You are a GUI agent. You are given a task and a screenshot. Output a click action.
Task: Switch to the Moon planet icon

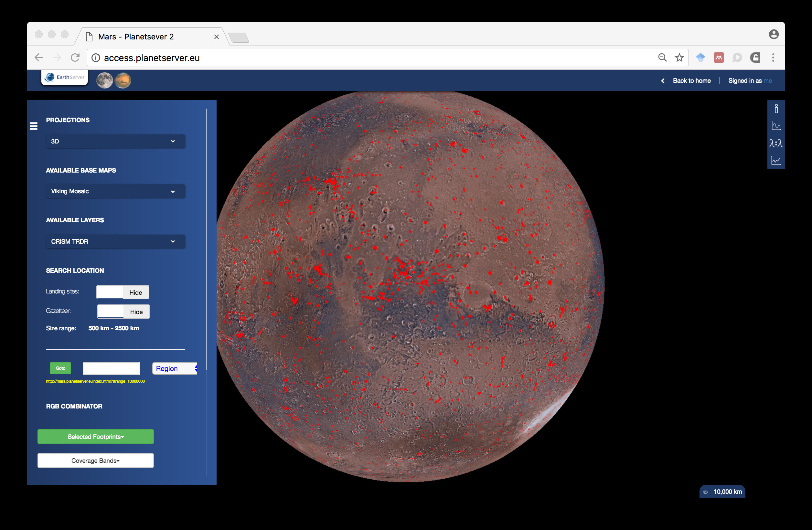[104, 80]
